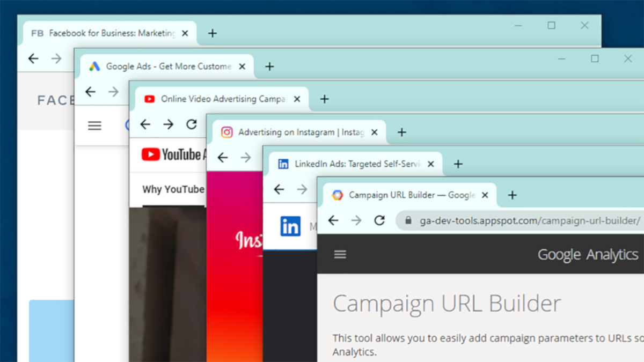Screen dimensions: 644x362
Task: Reload the YouTube advertising page
Action: coord(192,124)
